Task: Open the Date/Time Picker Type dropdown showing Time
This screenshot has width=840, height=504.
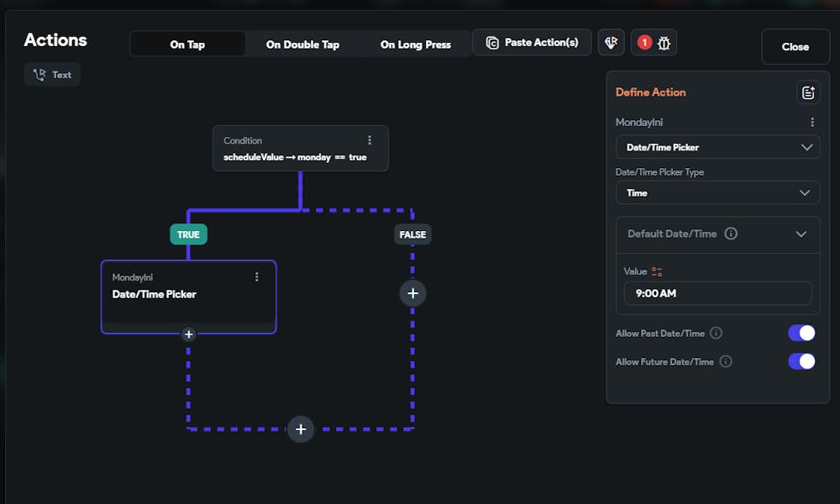Action: (717, 192)
